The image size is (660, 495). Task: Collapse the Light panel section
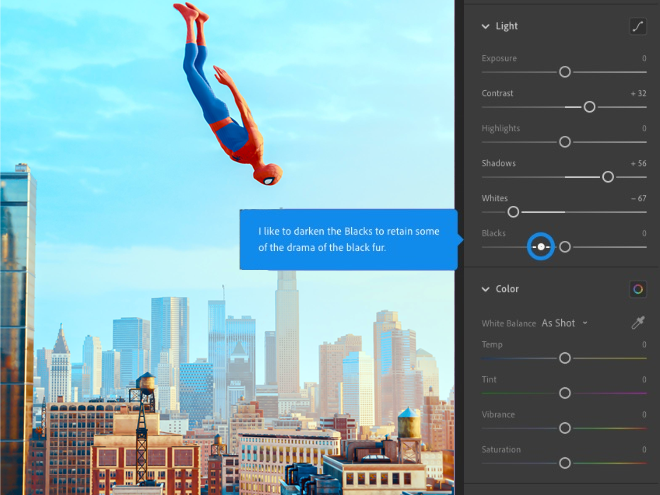[486, 27]
